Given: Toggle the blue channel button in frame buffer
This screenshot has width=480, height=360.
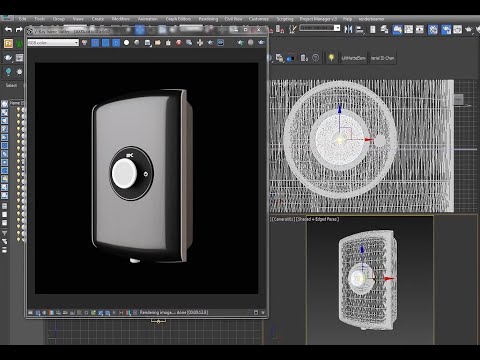Looking at the screenshot, I should [x=116, y=43].
